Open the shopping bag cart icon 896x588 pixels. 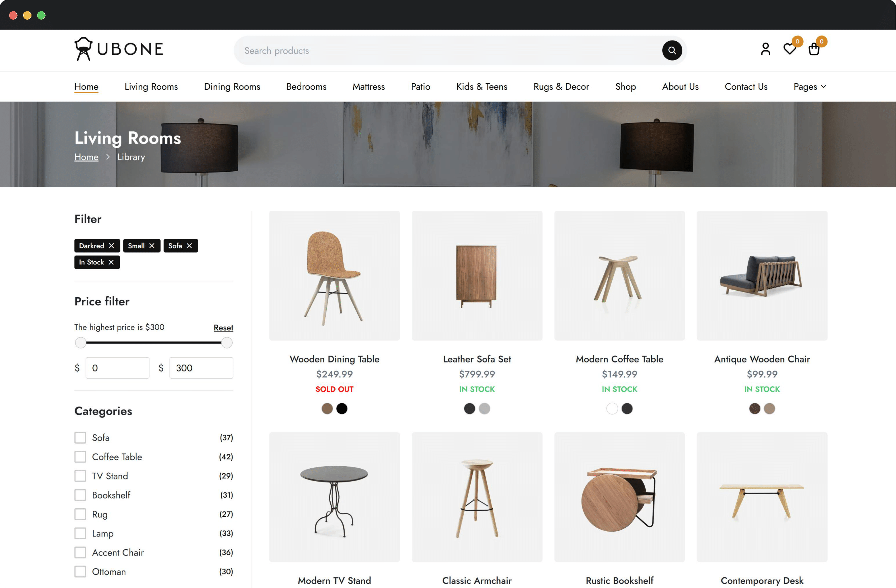point(814,49)
